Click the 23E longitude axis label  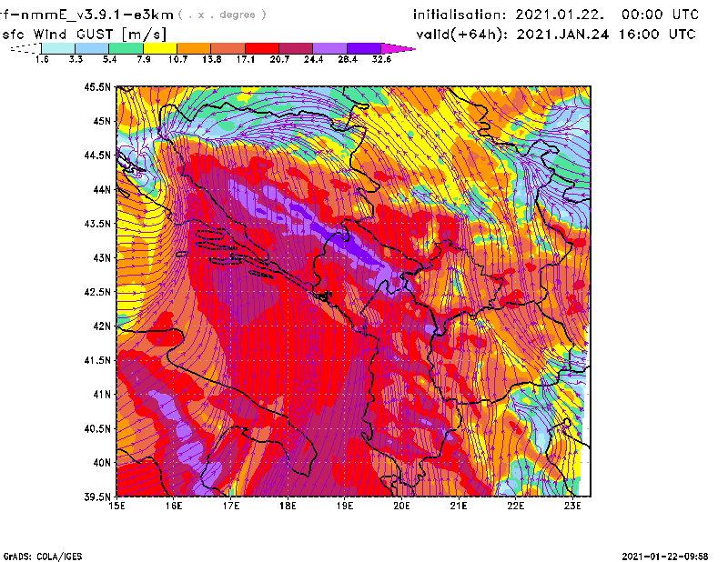[x=572, y=506]
